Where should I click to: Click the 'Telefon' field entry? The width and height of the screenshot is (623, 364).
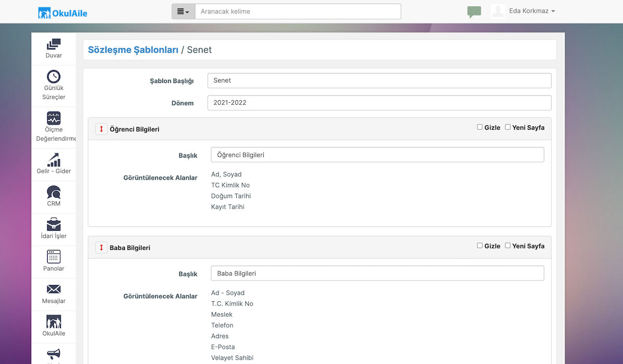(222, 326)
